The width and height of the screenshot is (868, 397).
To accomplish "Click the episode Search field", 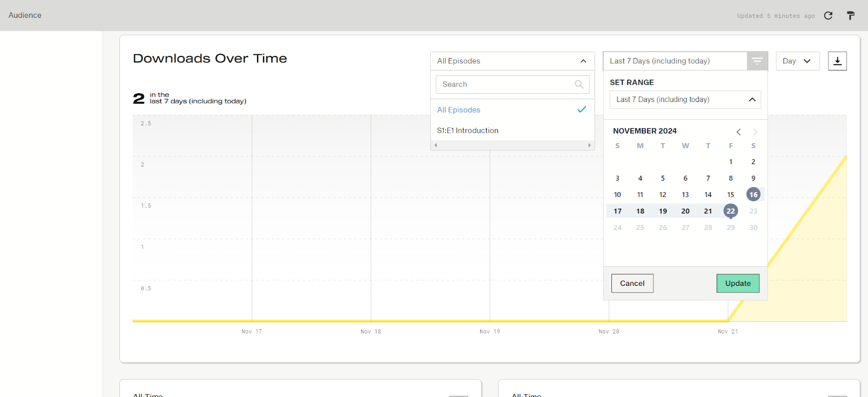I will tap(513, 85).
